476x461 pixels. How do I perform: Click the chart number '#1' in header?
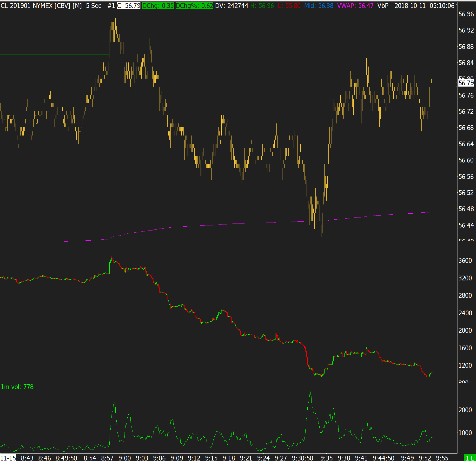111,6
